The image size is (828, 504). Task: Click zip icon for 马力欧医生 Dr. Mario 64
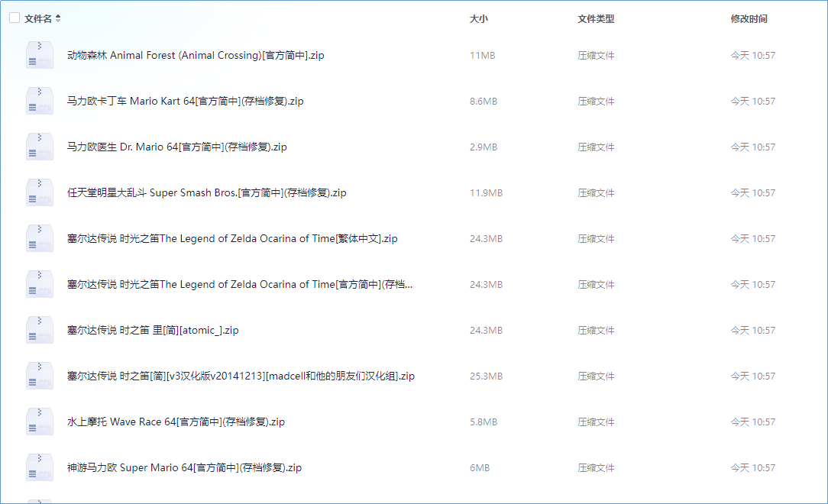tap(40, 147)
